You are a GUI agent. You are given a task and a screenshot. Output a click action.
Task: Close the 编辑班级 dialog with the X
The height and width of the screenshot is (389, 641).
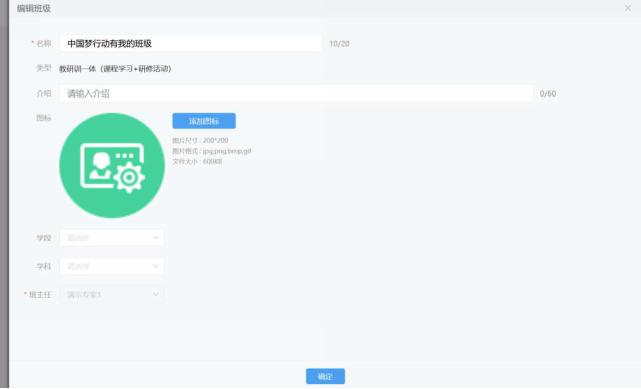pos(628,8)
